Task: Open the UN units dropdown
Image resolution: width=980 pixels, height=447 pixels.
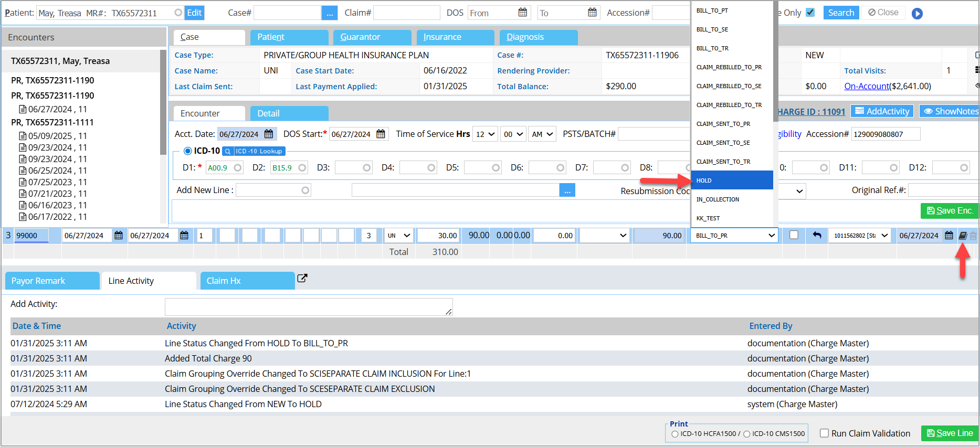Action: click(x=398, y=236)
